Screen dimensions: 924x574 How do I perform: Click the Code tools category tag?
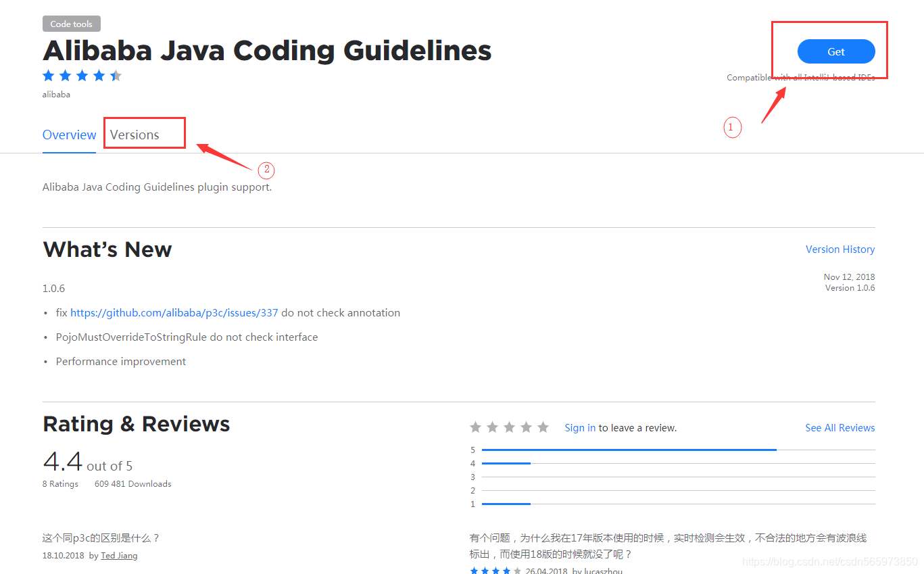pos(72,24)
